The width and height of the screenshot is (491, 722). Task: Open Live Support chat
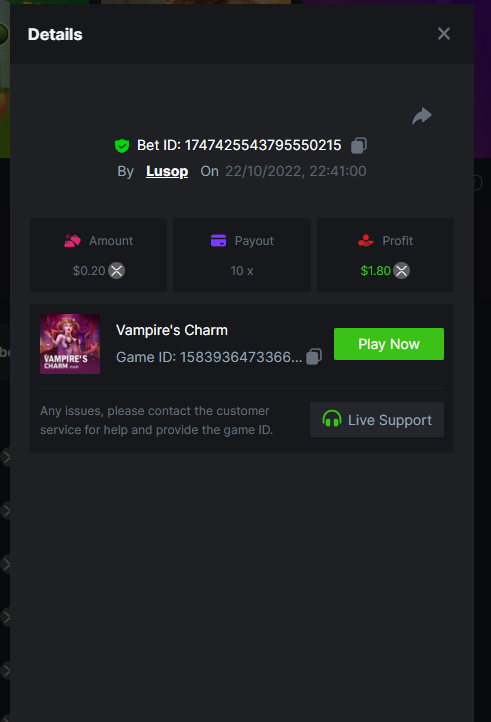point(377,419)
